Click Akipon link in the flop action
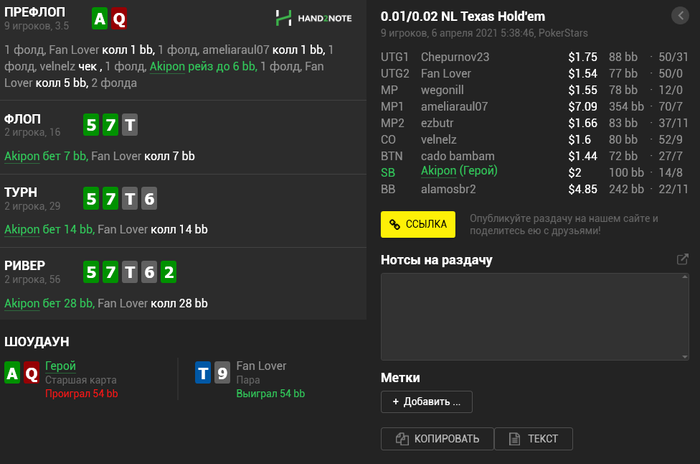Screen dimensions: 700x464 pos(21,156)
